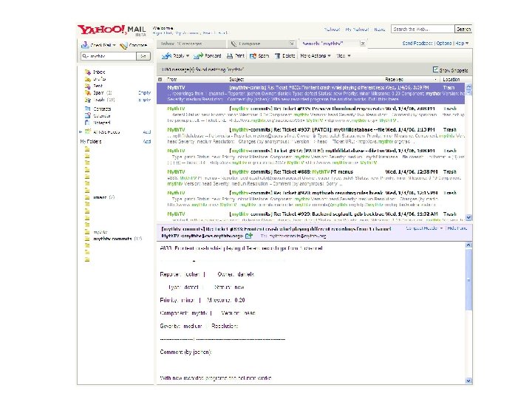This screenshot has width=532, height=399.
Task: Open the Check Mail dropdown arrow
Action: pyautogui.click(x=115, y=45)
